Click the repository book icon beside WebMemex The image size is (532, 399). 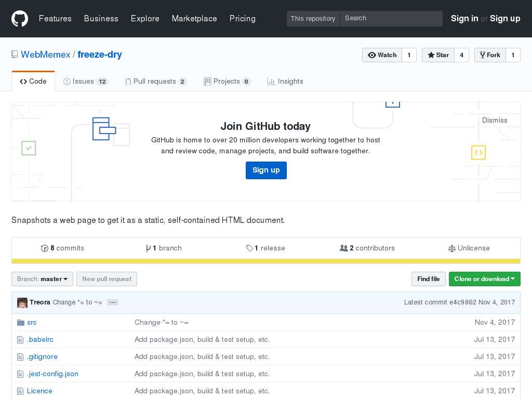[x=15, y=55]
